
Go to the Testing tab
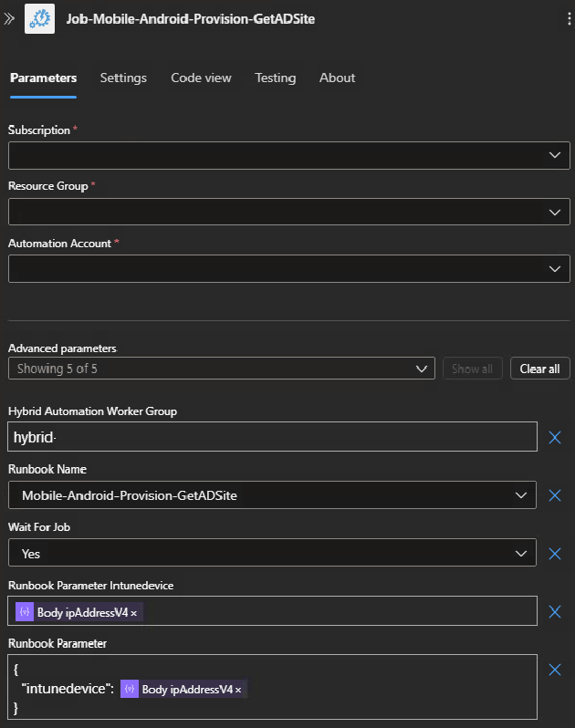275,78
